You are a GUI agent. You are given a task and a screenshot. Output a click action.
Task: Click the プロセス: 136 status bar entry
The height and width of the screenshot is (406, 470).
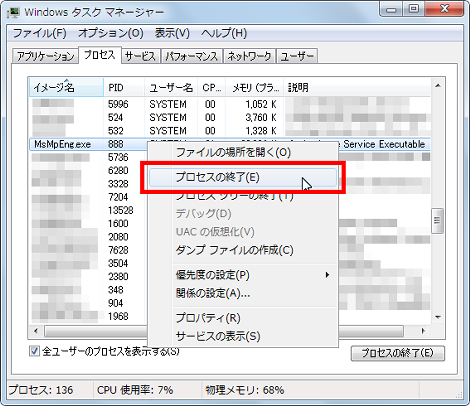[x=40, y=390]
